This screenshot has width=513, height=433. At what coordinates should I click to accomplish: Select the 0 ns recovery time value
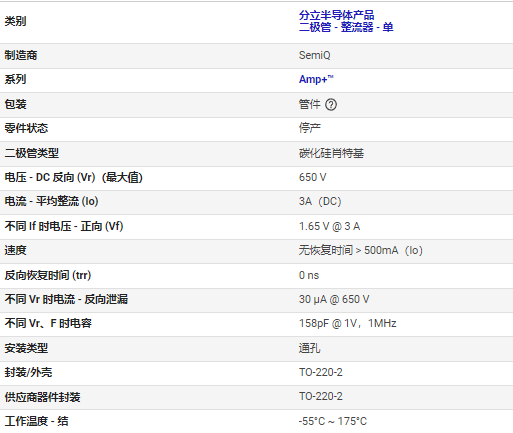tap(309, 275)
